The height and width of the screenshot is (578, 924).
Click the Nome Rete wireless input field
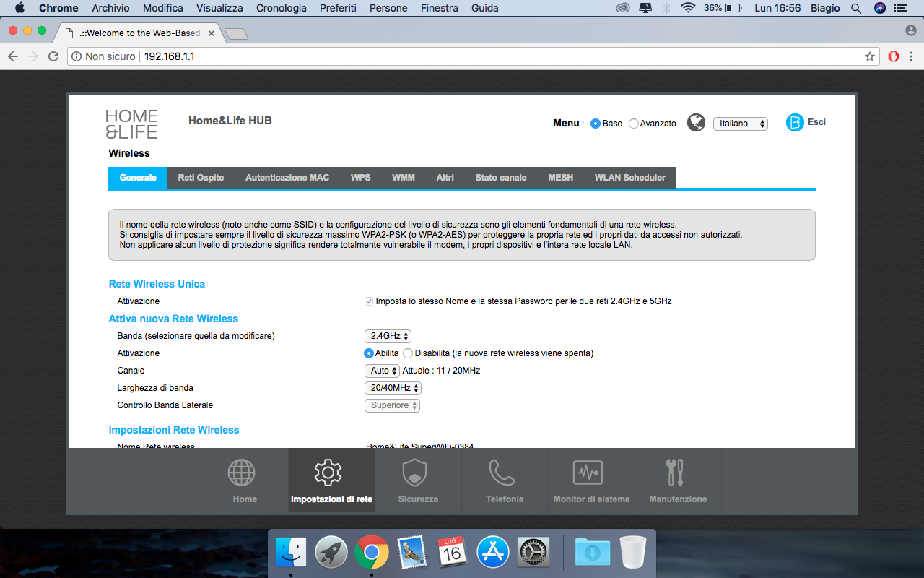(466, 445)
